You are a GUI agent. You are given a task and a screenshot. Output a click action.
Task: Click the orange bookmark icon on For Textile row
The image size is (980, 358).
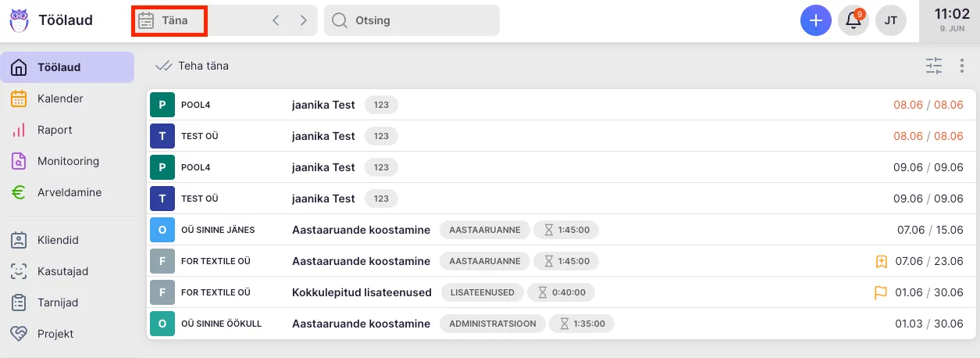pos(881,261)
